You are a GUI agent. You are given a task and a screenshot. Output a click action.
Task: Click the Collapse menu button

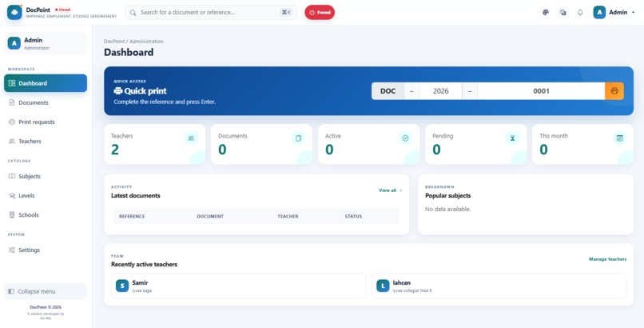pyautogui.click(x=46, y=291)
